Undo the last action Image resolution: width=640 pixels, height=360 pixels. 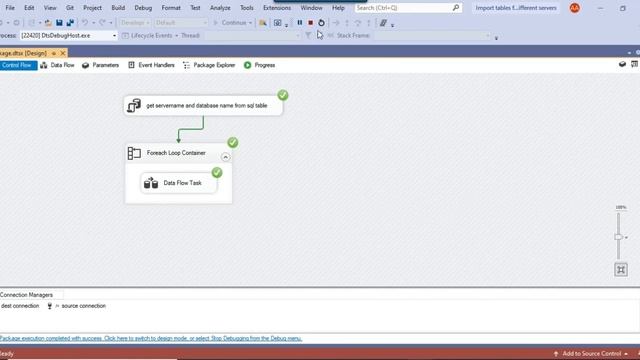[x=84, y=23]
